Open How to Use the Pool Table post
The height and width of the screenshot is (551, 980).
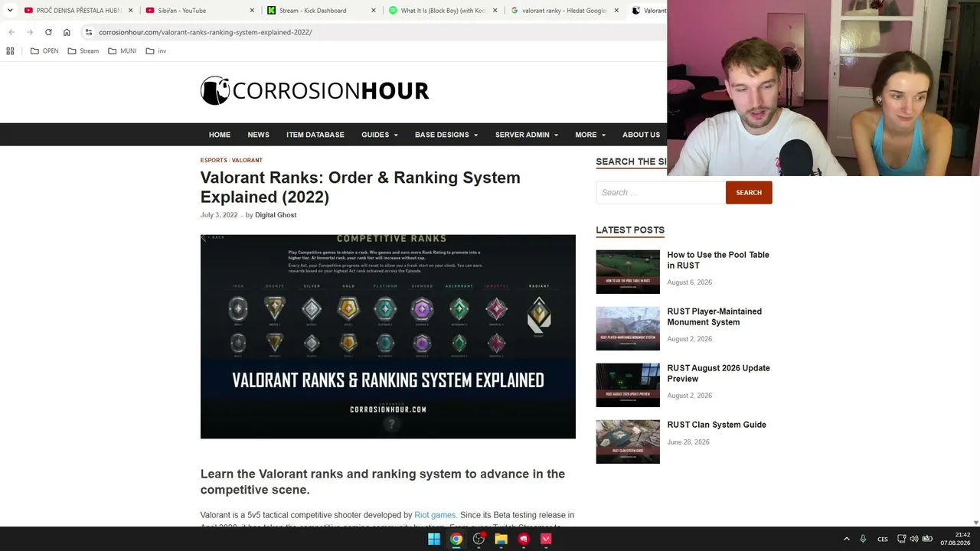718,260
